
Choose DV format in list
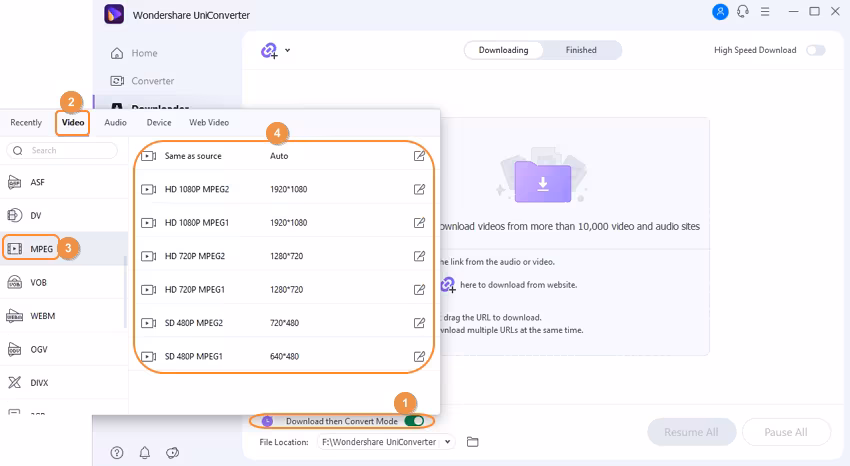point(64,216)
